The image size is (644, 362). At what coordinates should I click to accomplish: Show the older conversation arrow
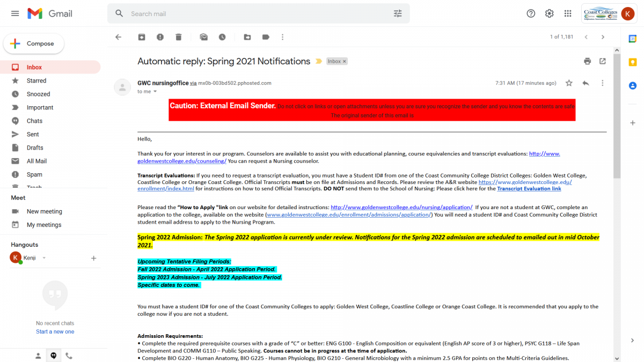tap(603, 37)
